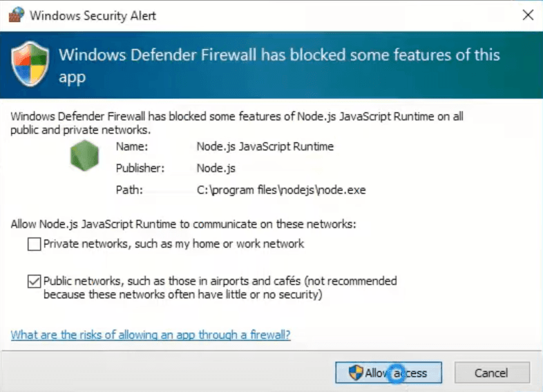Click the 'Public networks, such as those in airports' label
This screenshot has height=392, width=543.
220,282
